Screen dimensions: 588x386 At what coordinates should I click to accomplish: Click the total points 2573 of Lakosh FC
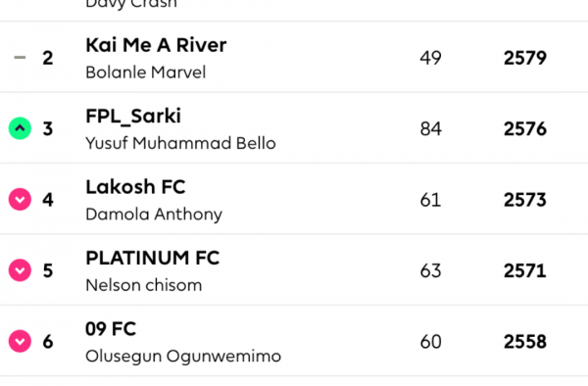524,200
